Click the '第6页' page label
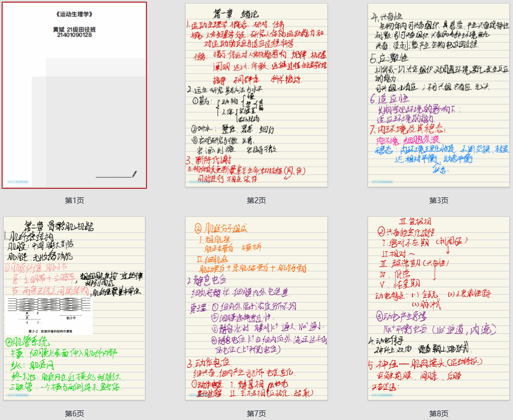This screenshot has height=420, width=513. (74, 414)
